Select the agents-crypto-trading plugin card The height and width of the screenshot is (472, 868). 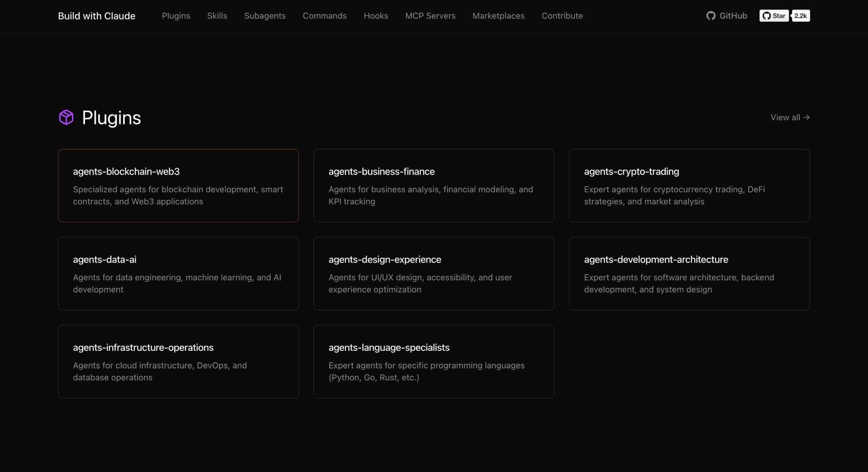689,185
